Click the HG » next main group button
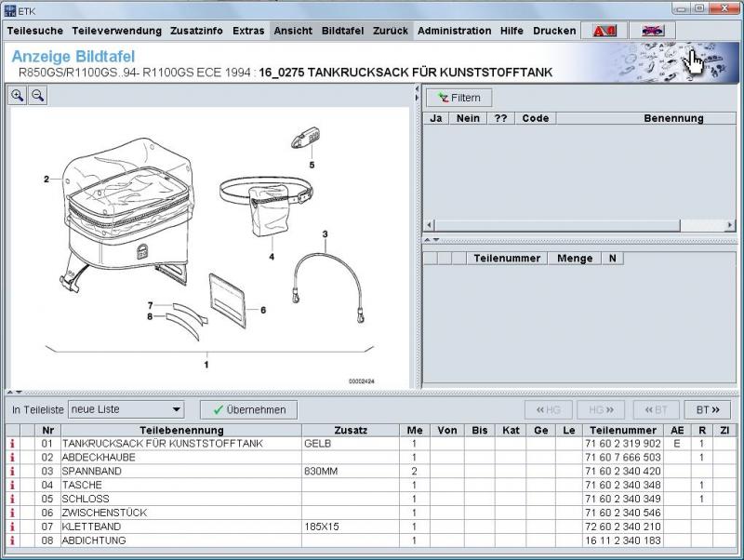 pos(601,410)
